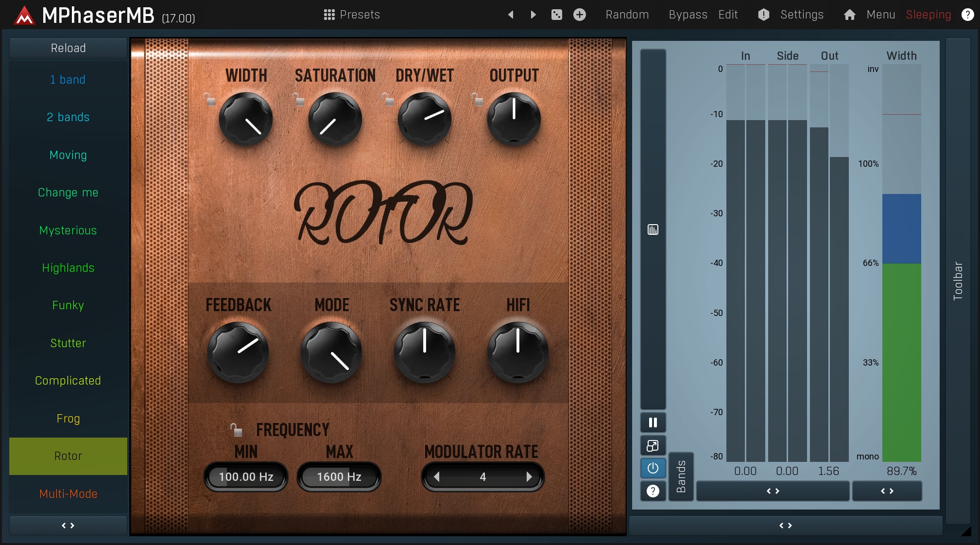Toggle the meters power button

click(x=653, y=468)
